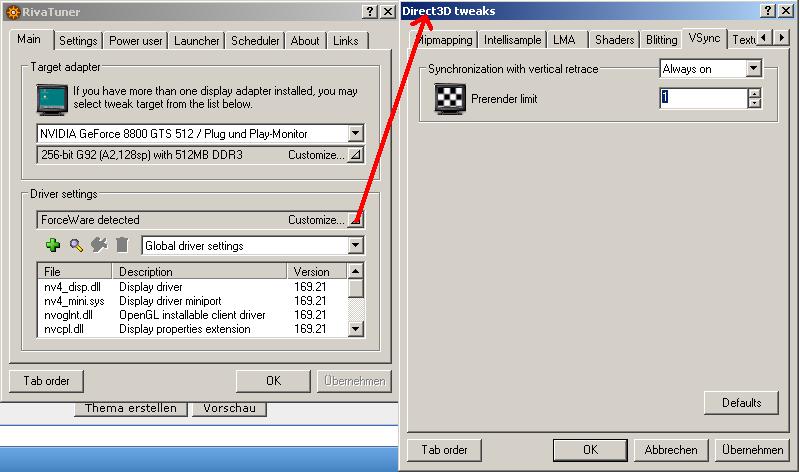This screenshot has height=472, width=800.
Task: Select the nv4_disp.dll row
Action: coord(193,287)
